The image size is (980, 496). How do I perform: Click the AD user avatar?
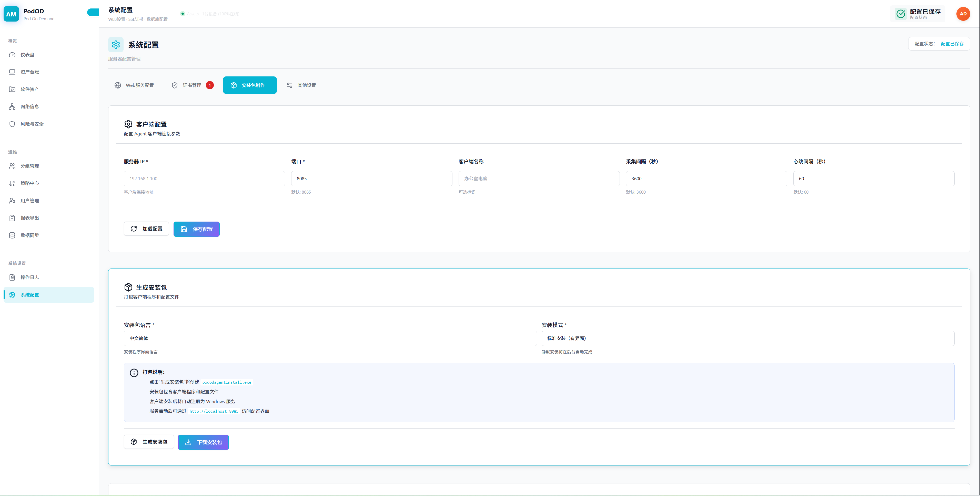click(x=963, y=14)
